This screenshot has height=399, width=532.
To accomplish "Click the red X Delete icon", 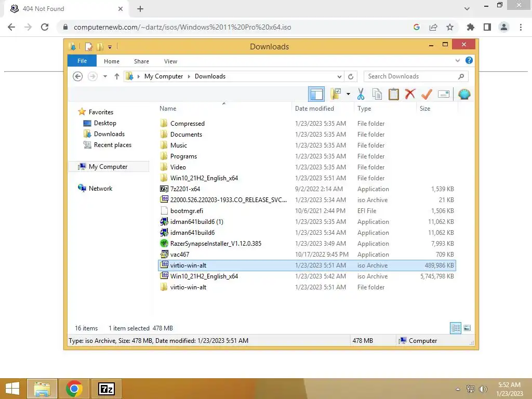I will point(410,94).
